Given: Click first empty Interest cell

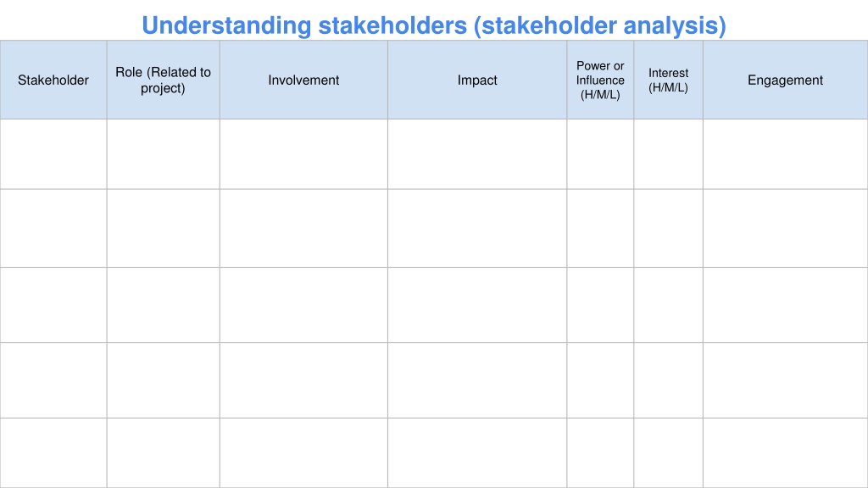Looking at the screenshot, I should pos(668,154).
